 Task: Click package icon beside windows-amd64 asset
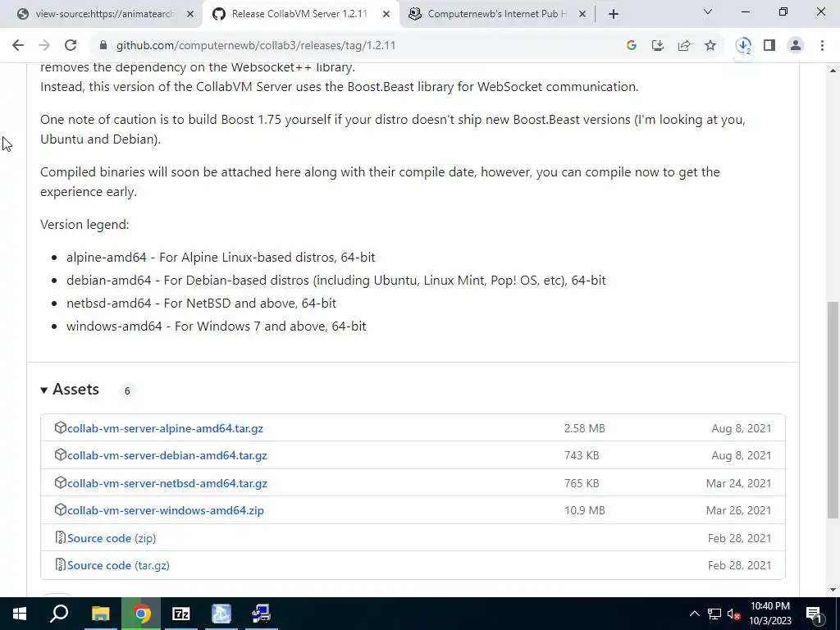coord(60,509)
